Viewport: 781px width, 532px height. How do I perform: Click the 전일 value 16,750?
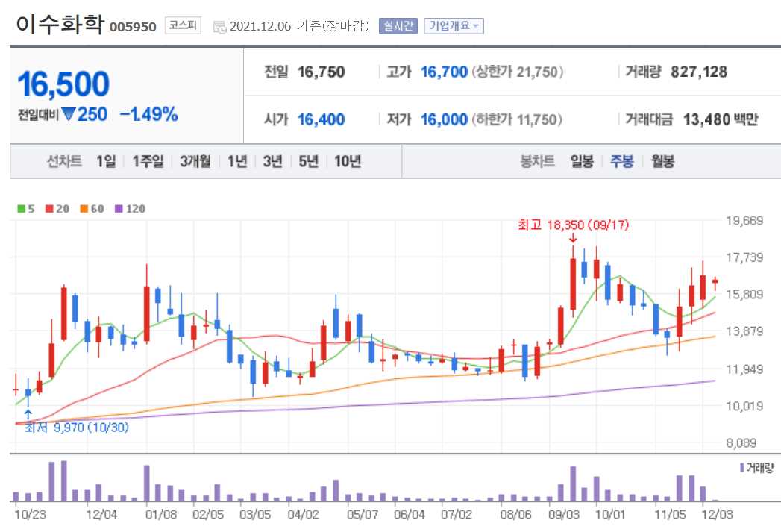pyautogui.click(x=321, y=72)
